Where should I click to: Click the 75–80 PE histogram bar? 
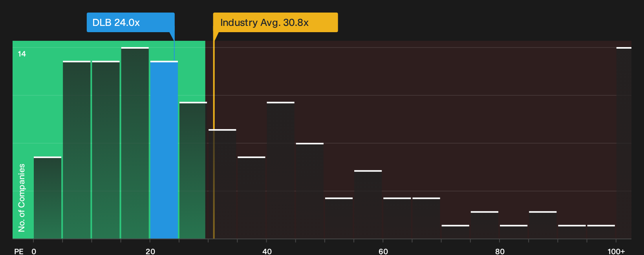pyautogui.click(x=485, y=225)
